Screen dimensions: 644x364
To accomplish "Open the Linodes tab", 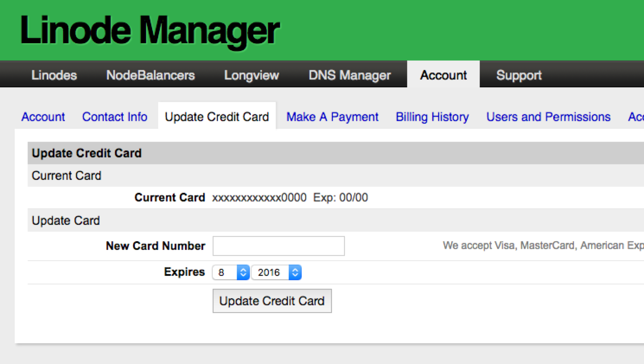I will pyautogui.click(x=54, y=75).
